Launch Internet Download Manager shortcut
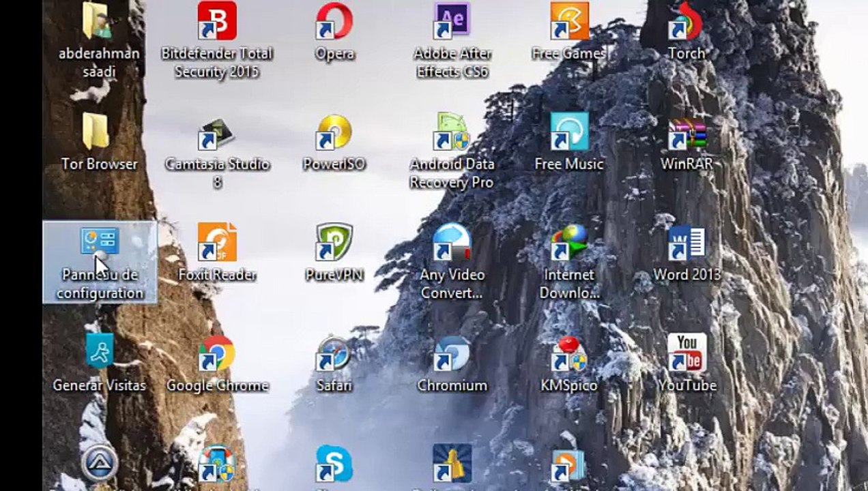 point(569,262)
